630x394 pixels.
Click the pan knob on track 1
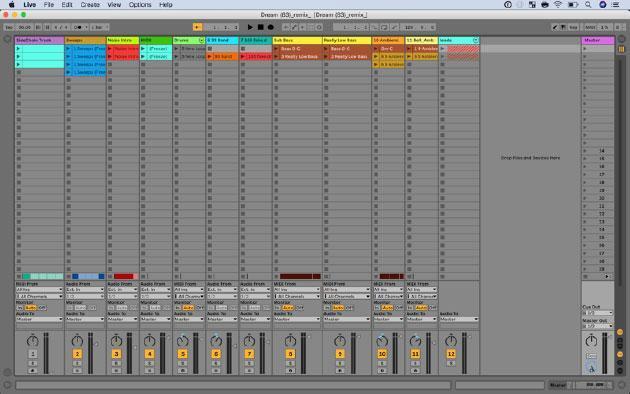coord(33,341)
